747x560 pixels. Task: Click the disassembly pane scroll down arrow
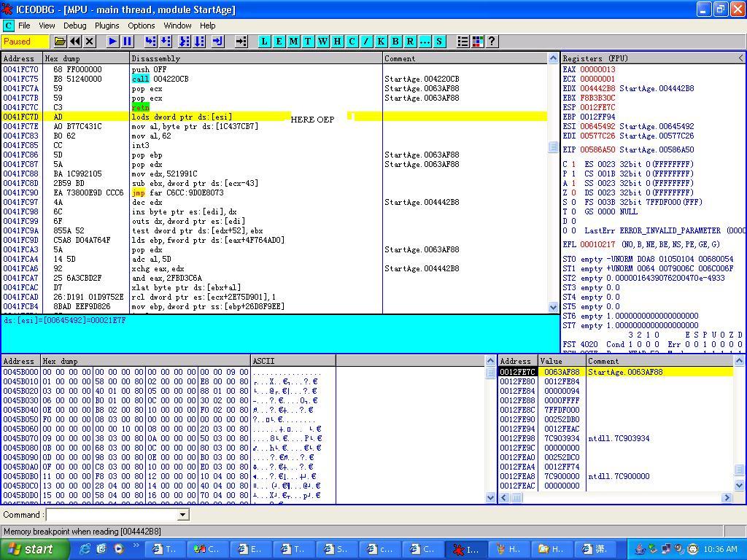(553, 308)
